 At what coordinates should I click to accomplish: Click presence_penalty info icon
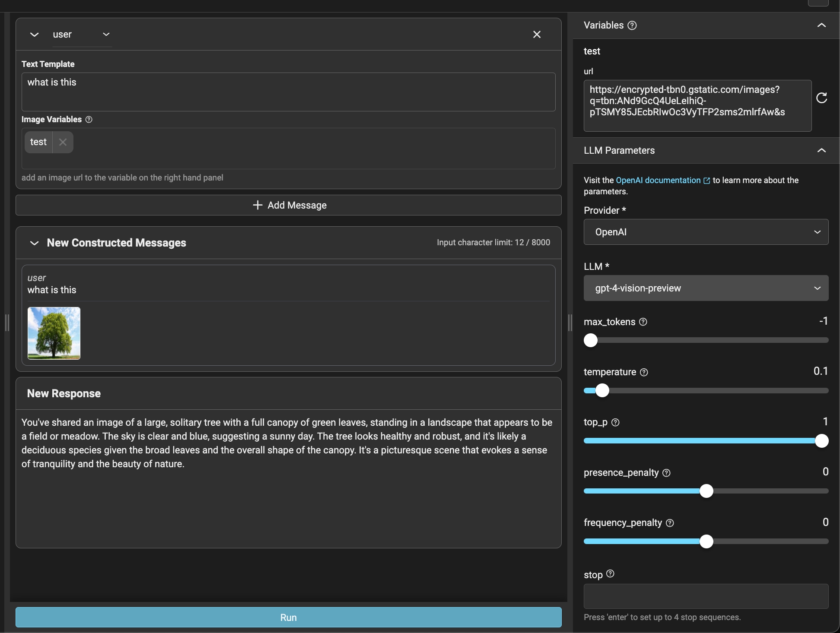click(666, 473)
